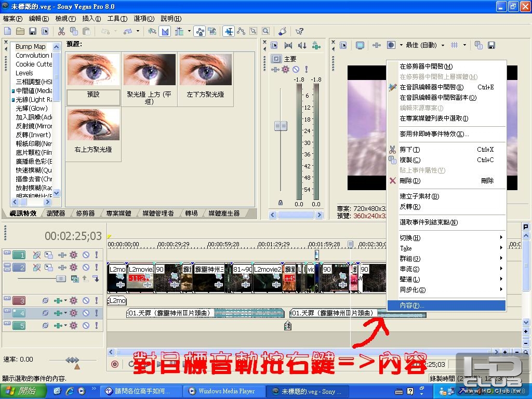
Task: Click the What's This help icon
Action: click(x=299, y=32)
